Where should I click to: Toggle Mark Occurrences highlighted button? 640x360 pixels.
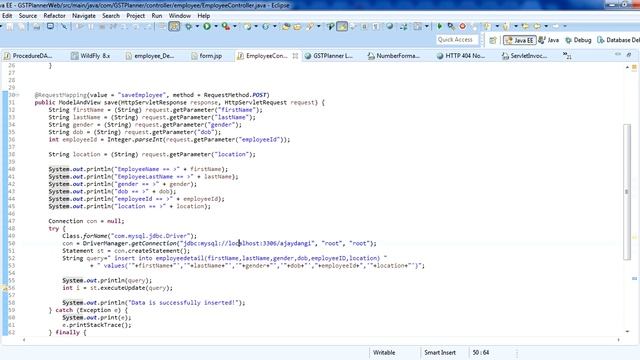(342, 27)
